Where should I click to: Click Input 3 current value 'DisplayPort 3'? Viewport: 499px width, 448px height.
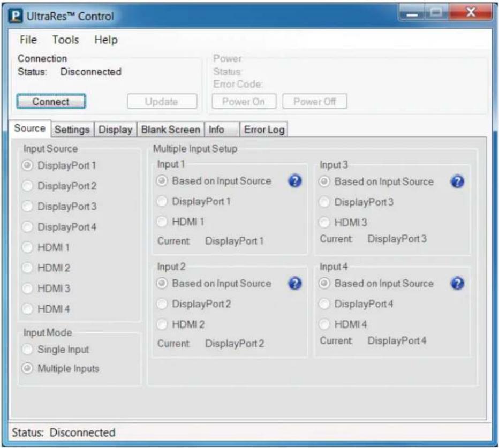pyautogui.click(x=397, y=239)
